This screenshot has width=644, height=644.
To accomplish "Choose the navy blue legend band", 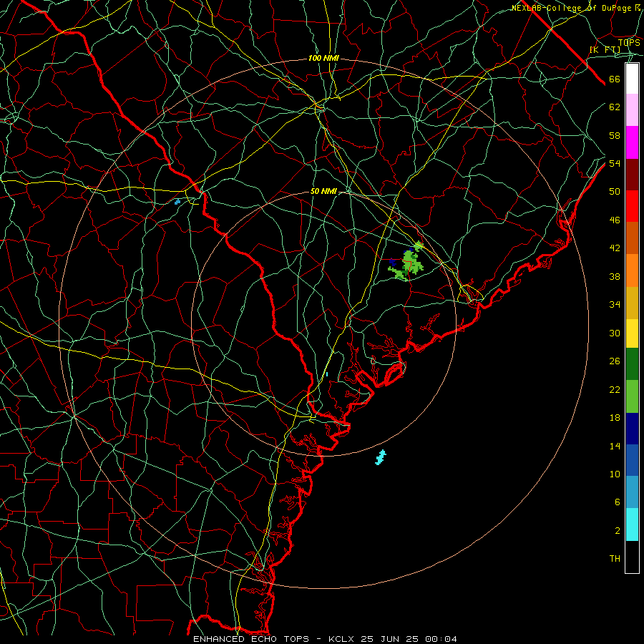I will tap(632, 429).
